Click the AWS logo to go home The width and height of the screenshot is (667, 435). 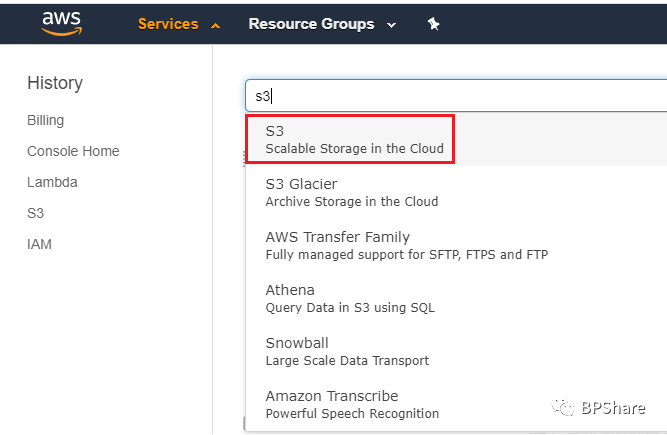[61, 22]
